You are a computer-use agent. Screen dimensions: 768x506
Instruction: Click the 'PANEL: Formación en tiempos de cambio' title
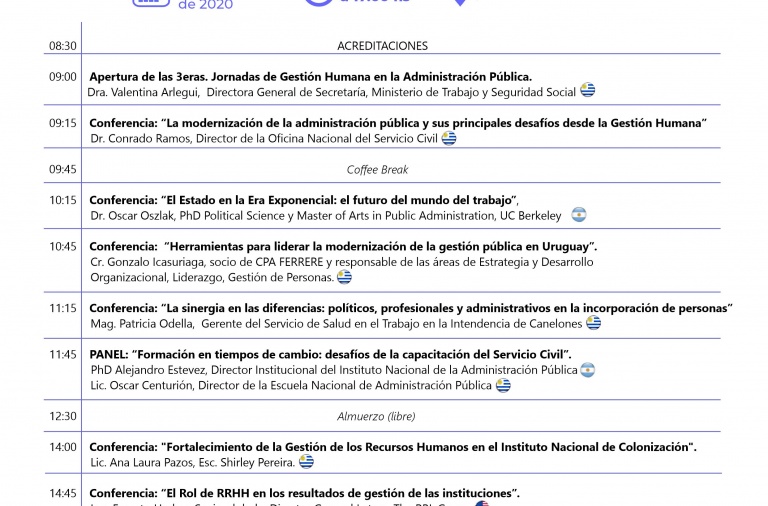pos(330,355)
